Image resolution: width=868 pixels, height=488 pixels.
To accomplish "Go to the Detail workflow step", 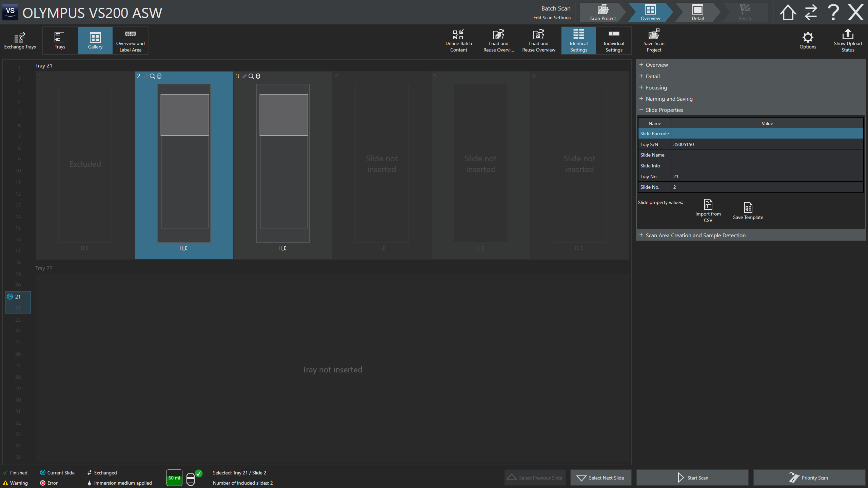I will click(697, 13).
